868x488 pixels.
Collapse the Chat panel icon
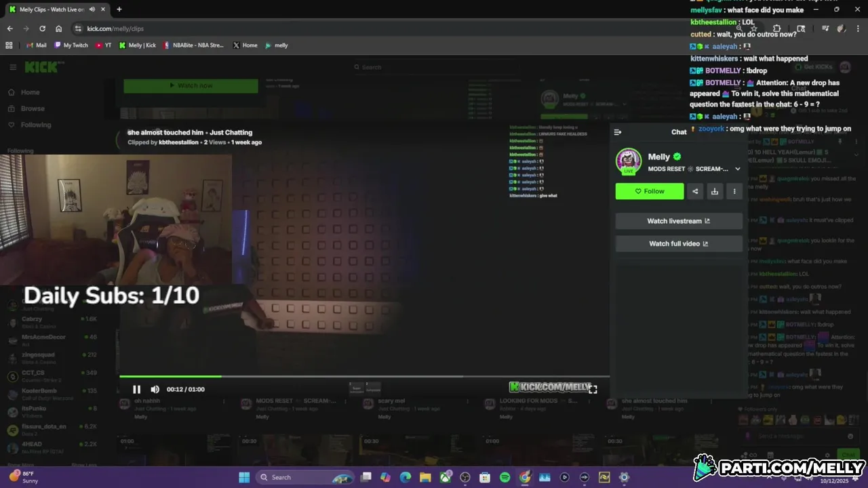pos(618,132)
